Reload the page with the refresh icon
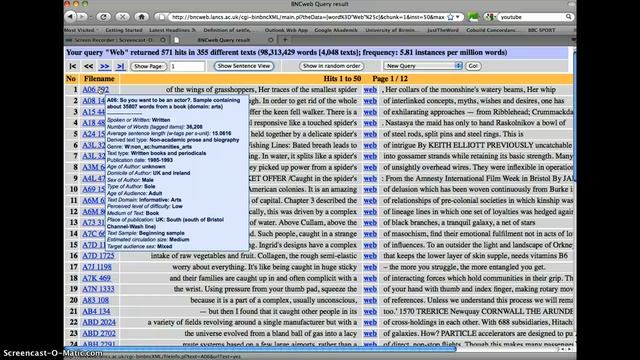640x360 pixels. pos(104,17)
